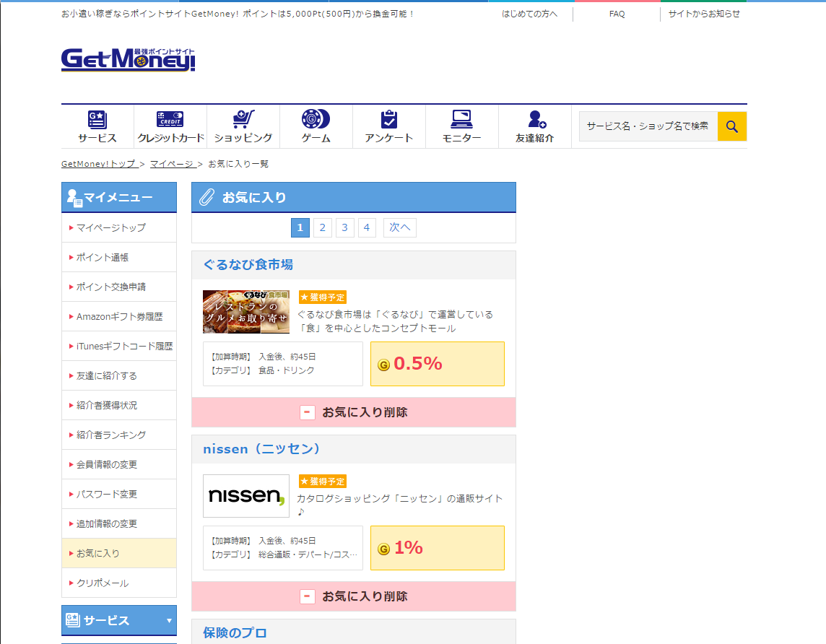Open highlighted お気に入り side menu item
This screenshot has width=826, height=644.
[x=119, y=553]
